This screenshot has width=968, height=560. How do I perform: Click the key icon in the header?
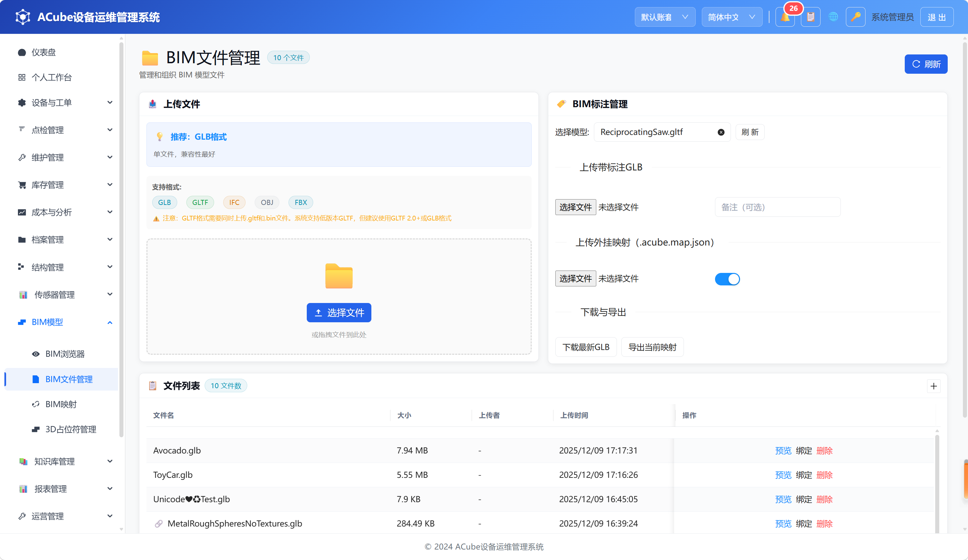pyautogui.click(x=855, y=17)
